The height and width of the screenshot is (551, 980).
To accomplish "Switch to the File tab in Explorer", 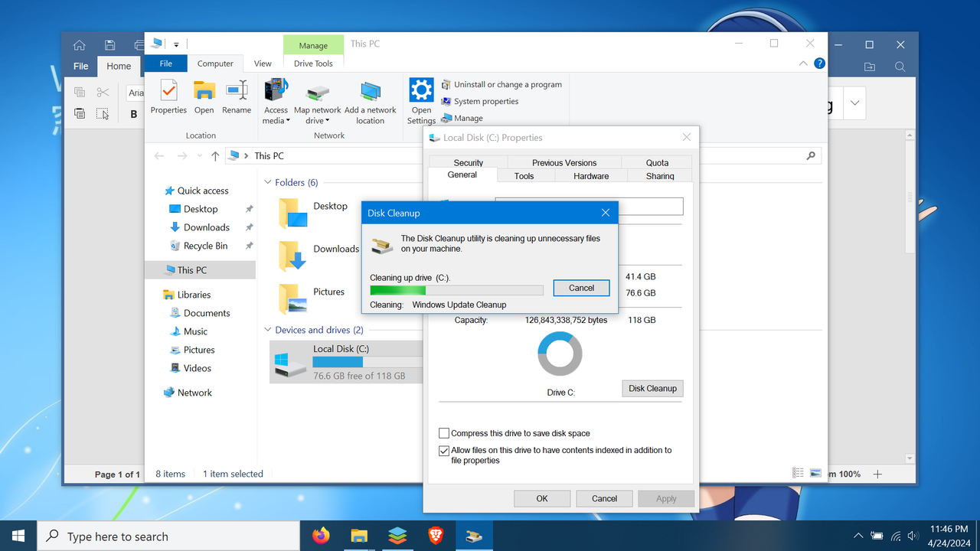I will [166, 64].
